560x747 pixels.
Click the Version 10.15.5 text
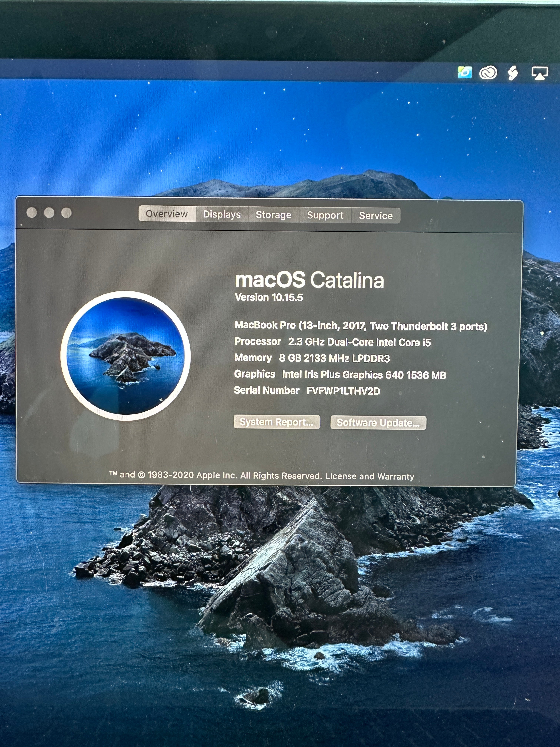[x=269, y=298]
